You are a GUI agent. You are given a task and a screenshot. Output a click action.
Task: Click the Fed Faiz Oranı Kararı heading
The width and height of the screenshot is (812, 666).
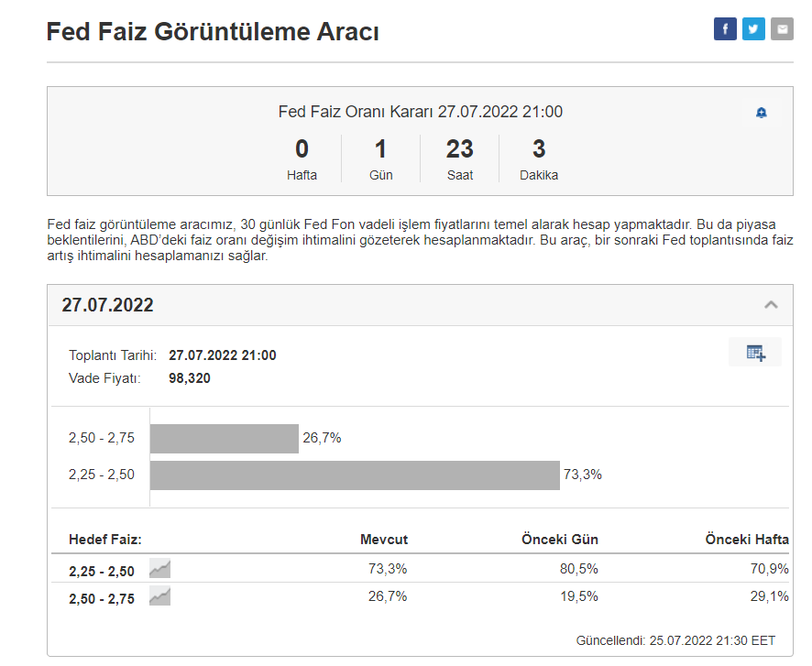click(x=420, y=112)
